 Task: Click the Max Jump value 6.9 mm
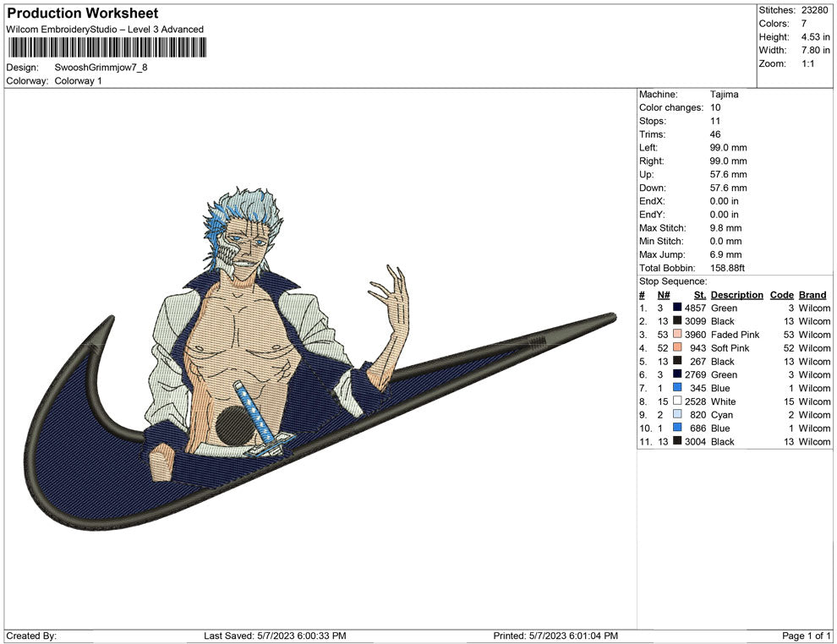(726, 254)
